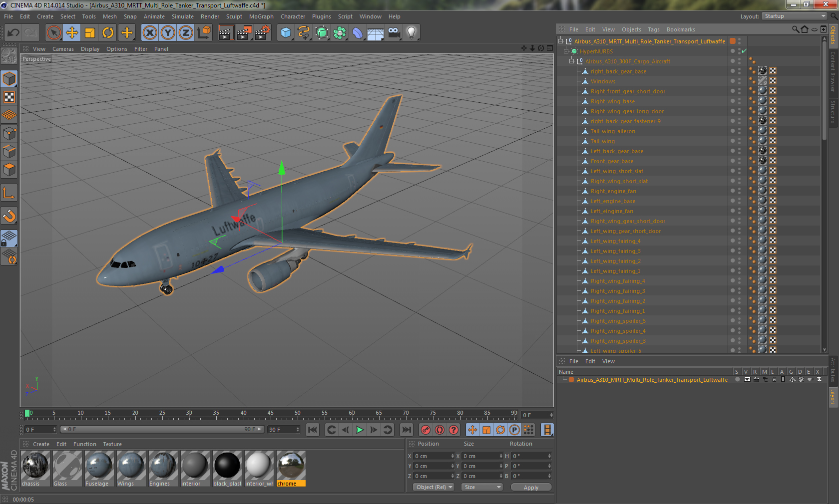Toggle layer View eye icon
Image resolution: width=839 pixels, height=504 pixels.
pyautogui.click(x=747, y=379)
